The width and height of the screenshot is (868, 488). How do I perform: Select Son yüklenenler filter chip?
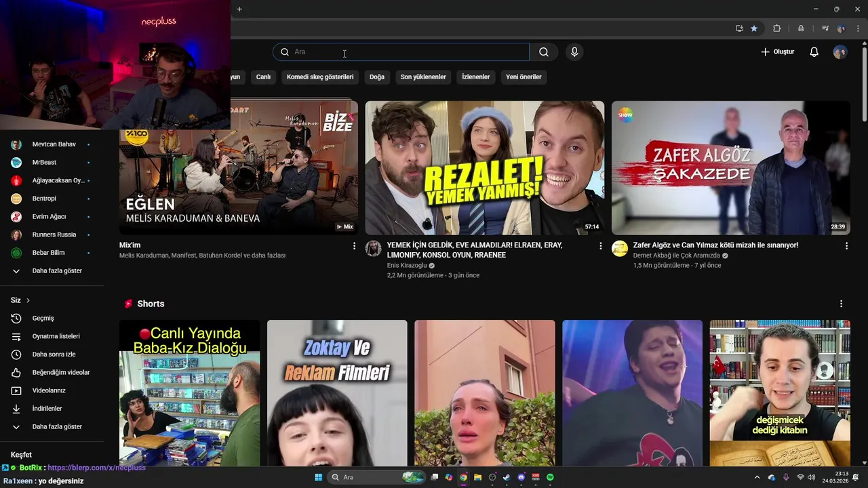tap(423, 77)
